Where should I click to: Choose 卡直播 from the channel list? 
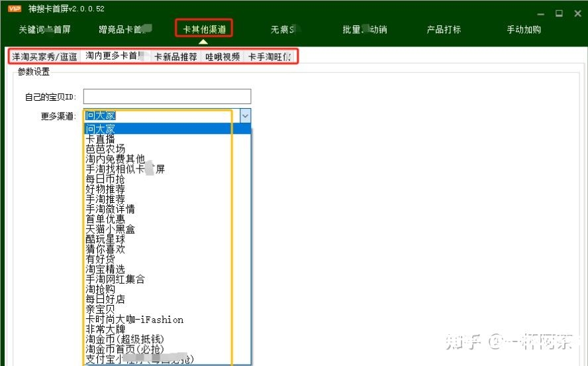point(100,139)
